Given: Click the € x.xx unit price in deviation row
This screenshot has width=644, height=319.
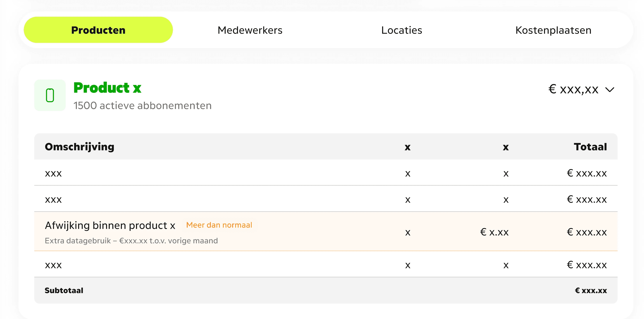Looking at the screenshot, I should (x=494, y=232).
